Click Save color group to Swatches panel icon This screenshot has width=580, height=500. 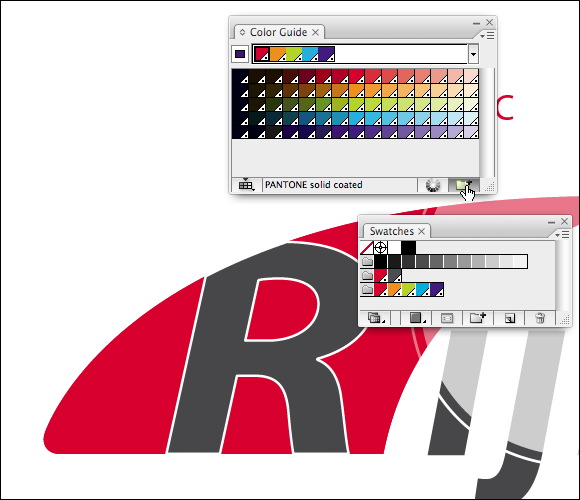click(463, 185)
